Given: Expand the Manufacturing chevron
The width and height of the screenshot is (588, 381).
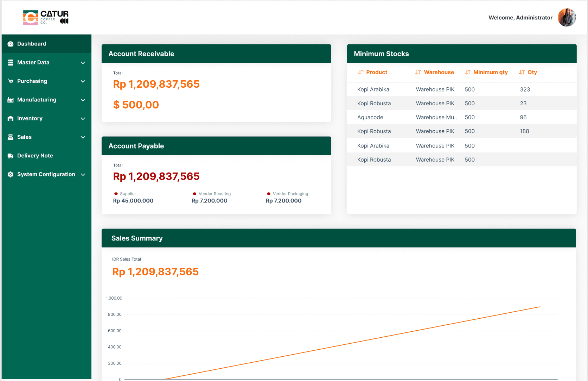Looking at the screenshot, I should point(83,100).
